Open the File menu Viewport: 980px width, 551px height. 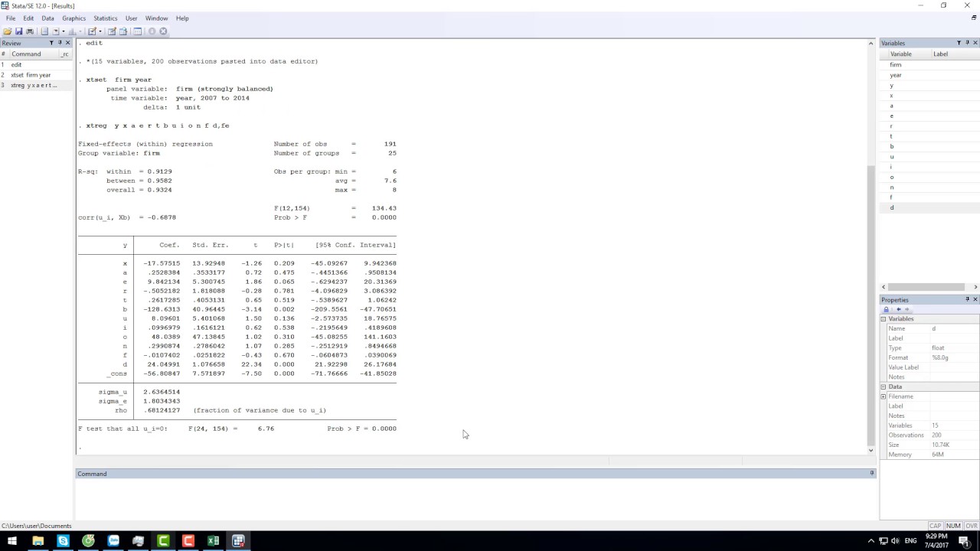click(x=11, y=18)
